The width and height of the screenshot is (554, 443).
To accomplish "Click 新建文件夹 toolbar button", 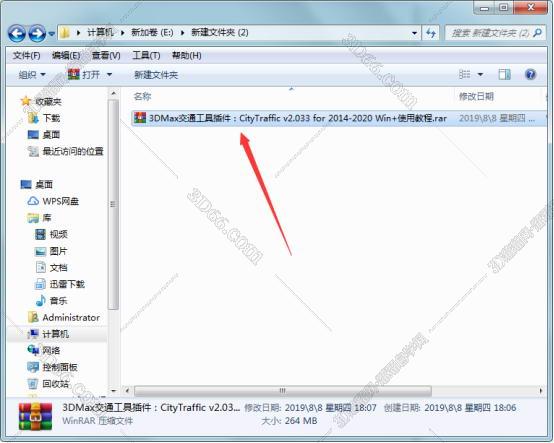I will (156, 75).
